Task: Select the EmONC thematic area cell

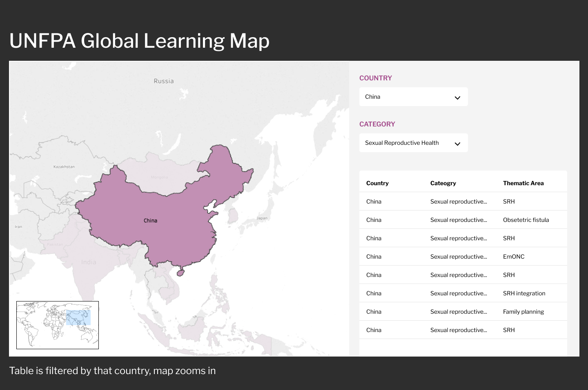Action: click(x=514, y=257)
